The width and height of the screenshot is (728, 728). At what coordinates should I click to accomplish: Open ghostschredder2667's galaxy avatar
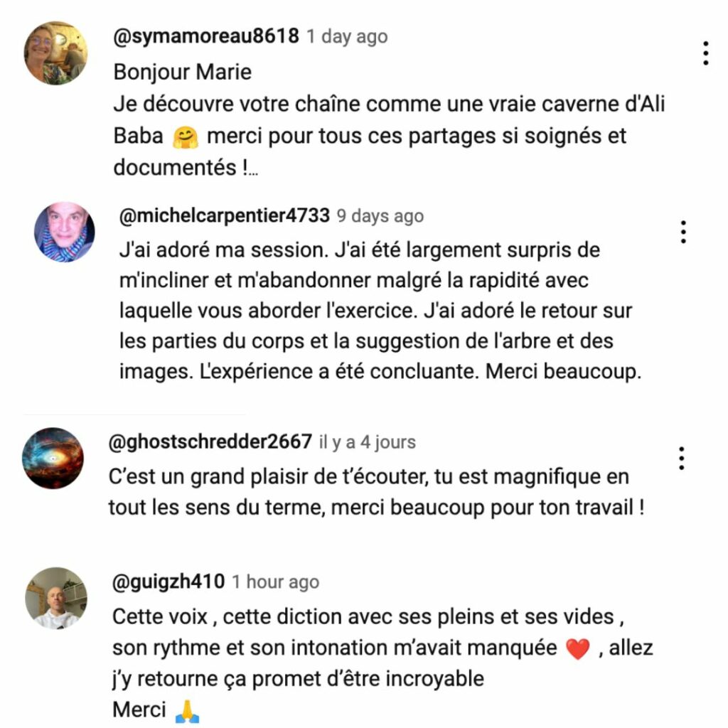click(53, 458)
